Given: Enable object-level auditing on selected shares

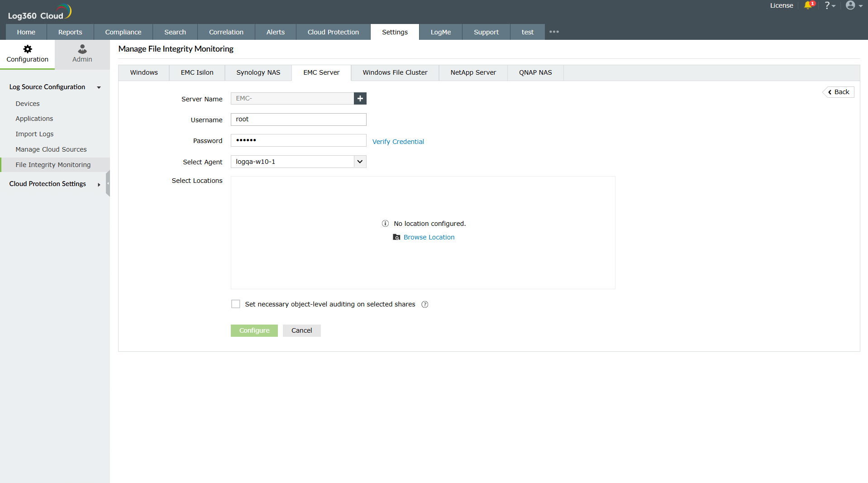Looking at the screenshot, I should pos(235,304).
